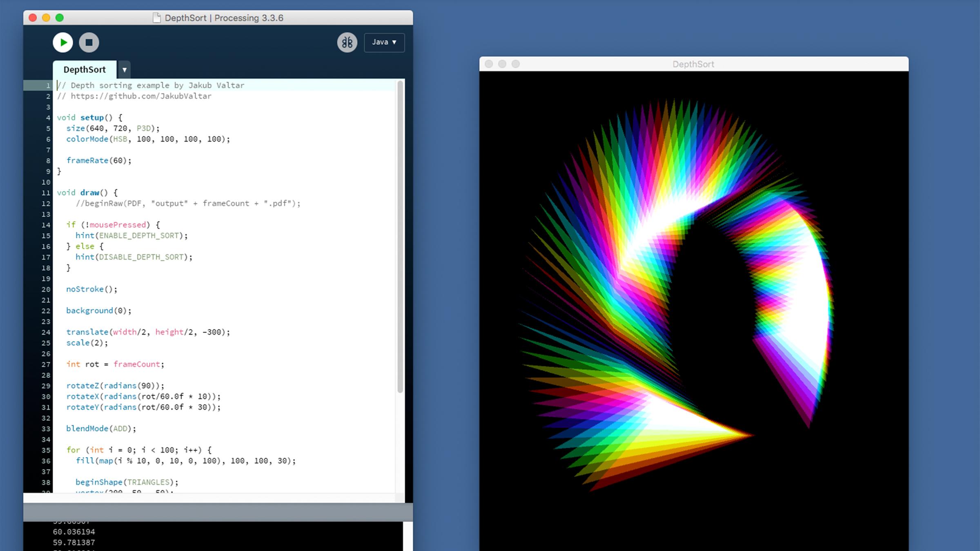Click line number 14 in the gutter

(46, 225)
